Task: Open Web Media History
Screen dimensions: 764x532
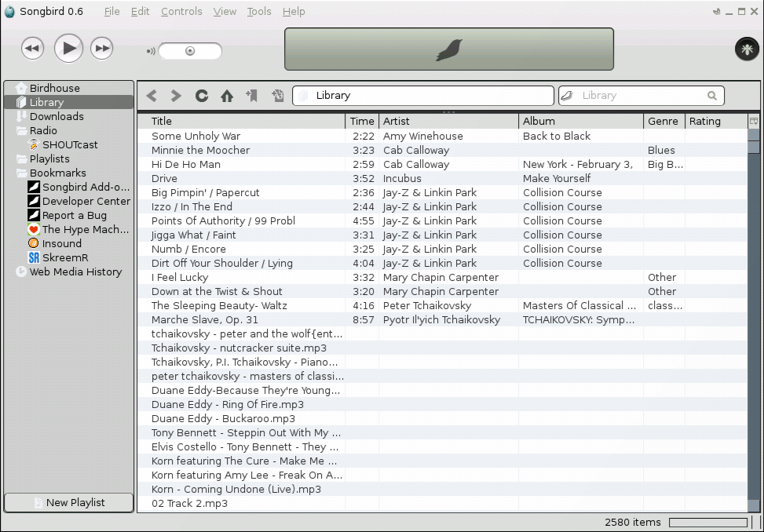Action: [x=68, y=271]
